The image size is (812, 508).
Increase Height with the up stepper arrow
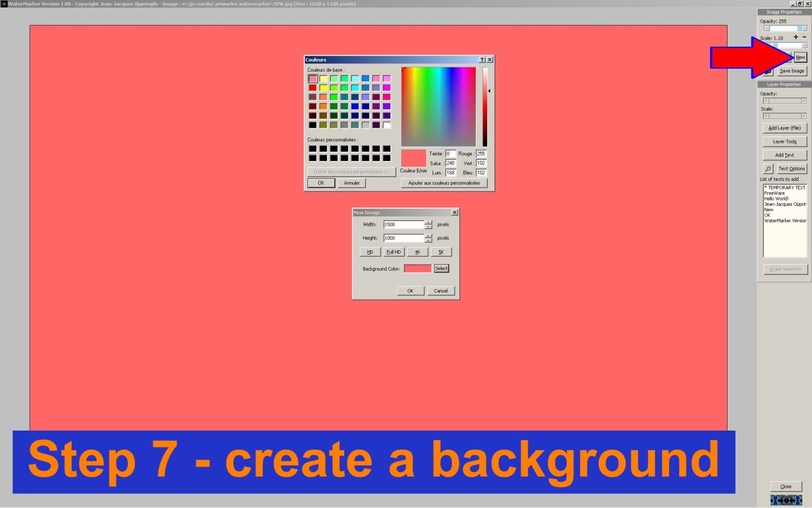coord(428,236)
